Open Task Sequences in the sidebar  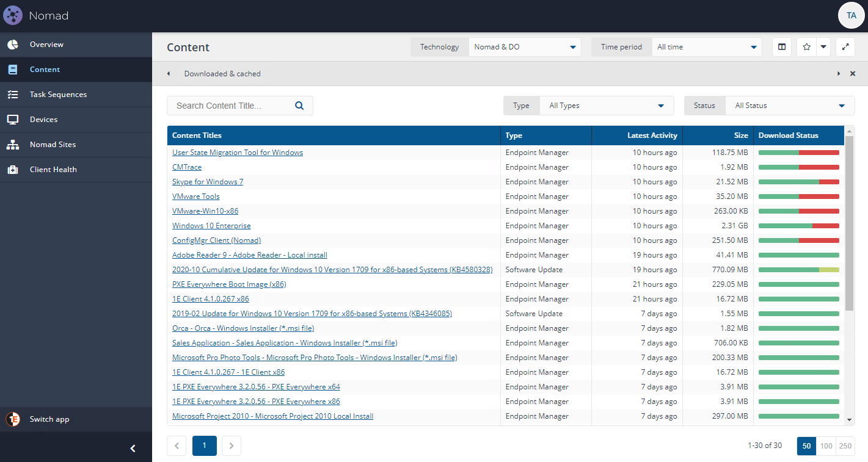click(x=76, y=95)
